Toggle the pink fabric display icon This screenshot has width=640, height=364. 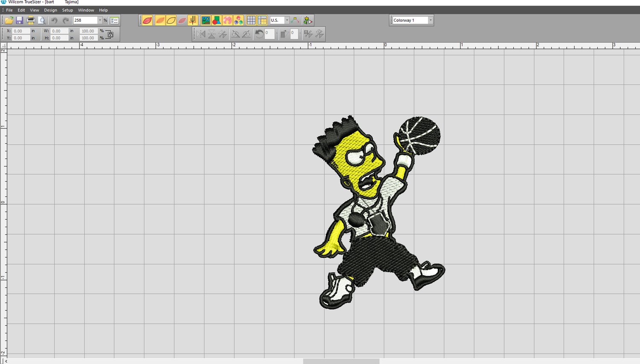pos(227,20)
